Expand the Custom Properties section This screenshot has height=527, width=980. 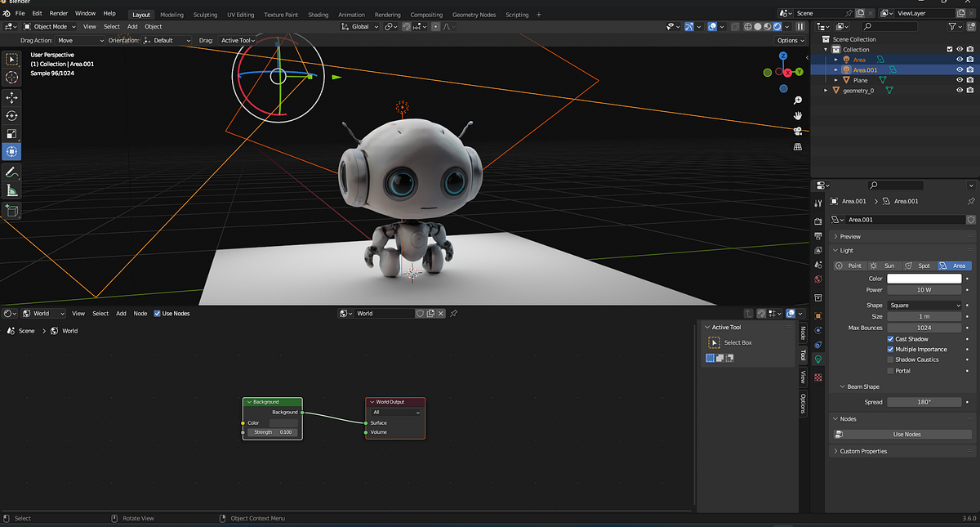click(866, 450)
